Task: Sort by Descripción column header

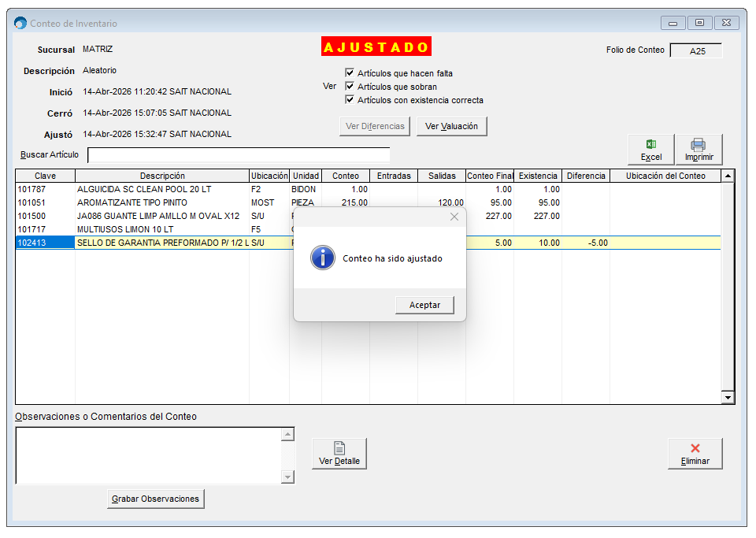Action: coord(162,176)
